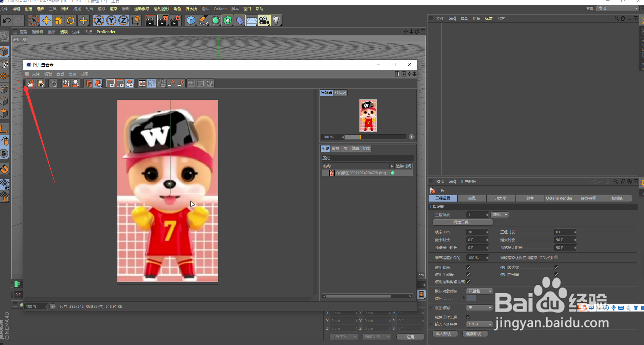Viewport: 644px width, 345px height.
Task: Save image as in Picture Viewer
Action: (x=41, y=84)
